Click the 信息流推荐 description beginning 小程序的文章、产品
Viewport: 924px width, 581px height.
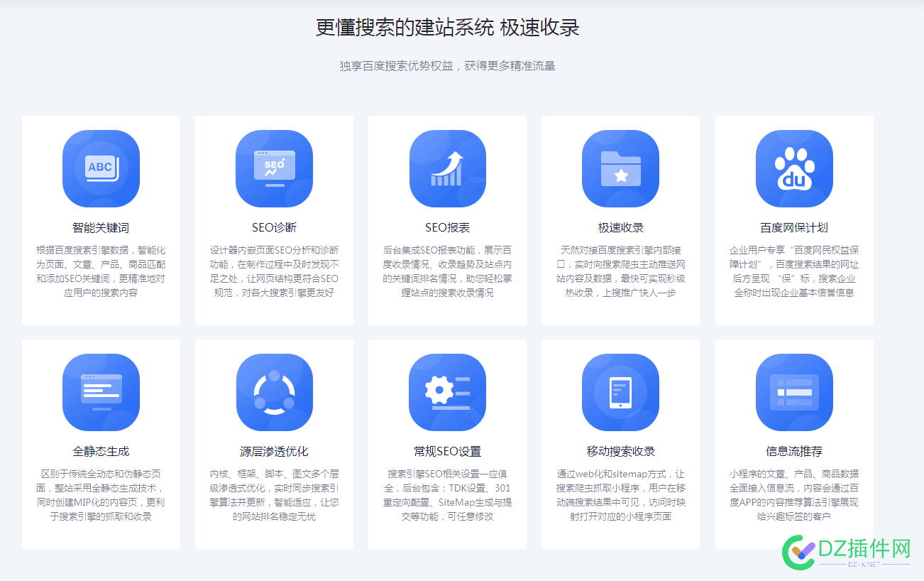794,495
